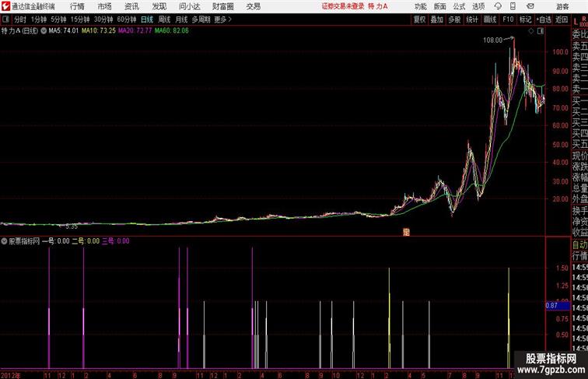The image size is (588, 379).
Task: Click the 返回 back button
Action: (x=562, y=19)
